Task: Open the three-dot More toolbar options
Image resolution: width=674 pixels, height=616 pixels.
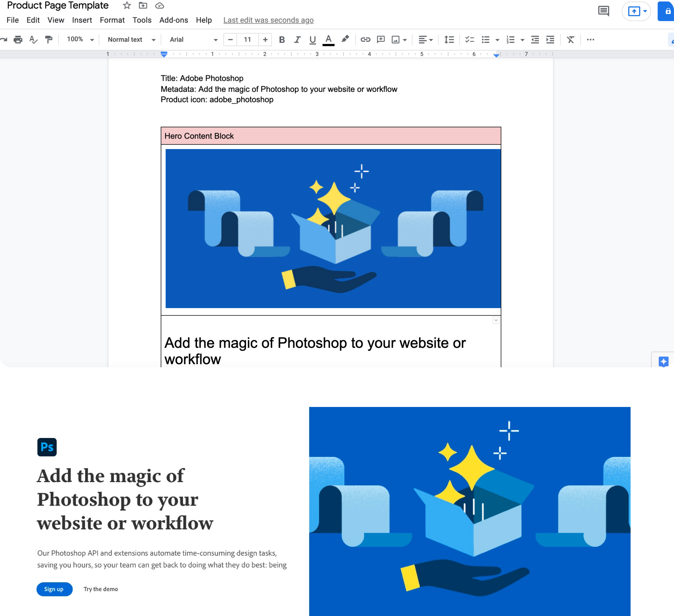Action: pyautogui.click(x=590, y=40)
